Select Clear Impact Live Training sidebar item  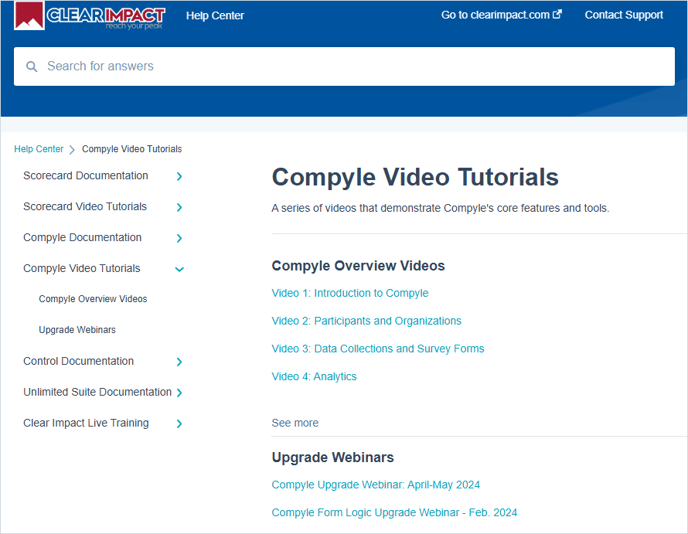(x=86, y=423)
